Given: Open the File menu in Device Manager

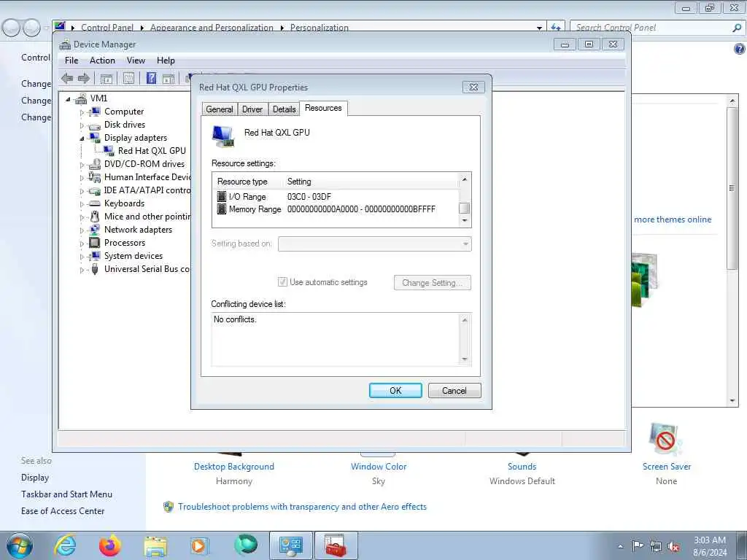Looking at the screenshot, I should (71, 61).
